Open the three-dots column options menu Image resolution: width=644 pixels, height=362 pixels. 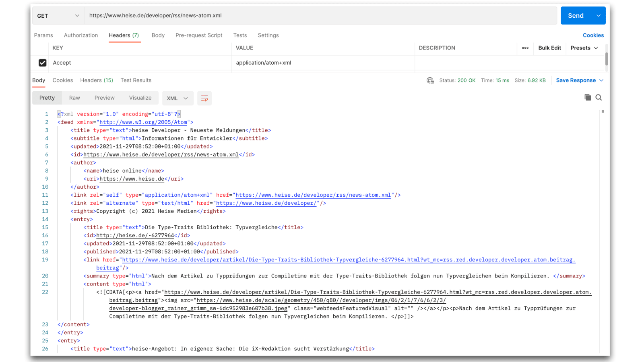(525, 48)
